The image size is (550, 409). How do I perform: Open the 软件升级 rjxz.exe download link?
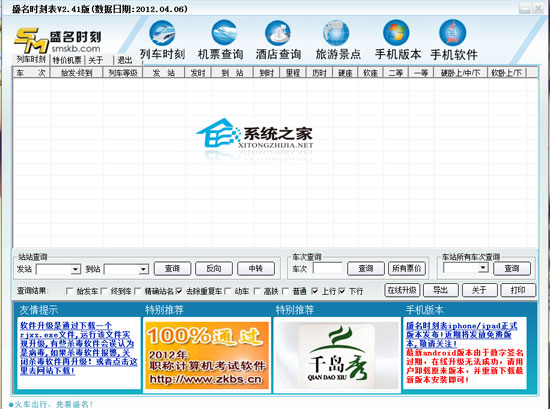coord(79,348)
